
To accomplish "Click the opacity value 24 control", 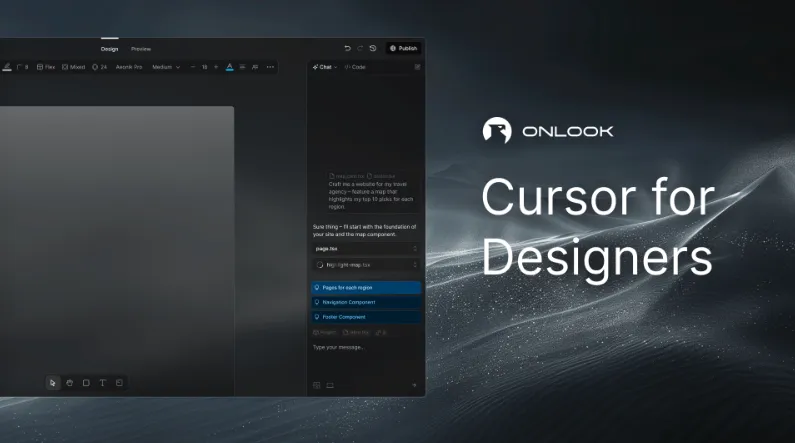I will (x=99, y=67).
